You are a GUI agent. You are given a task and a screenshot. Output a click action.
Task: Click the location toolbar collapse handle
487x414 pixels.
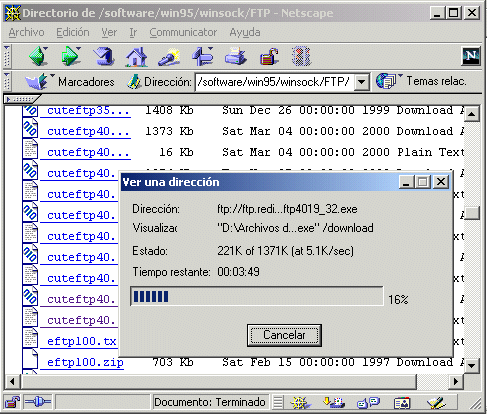click(x=7, y=82)
